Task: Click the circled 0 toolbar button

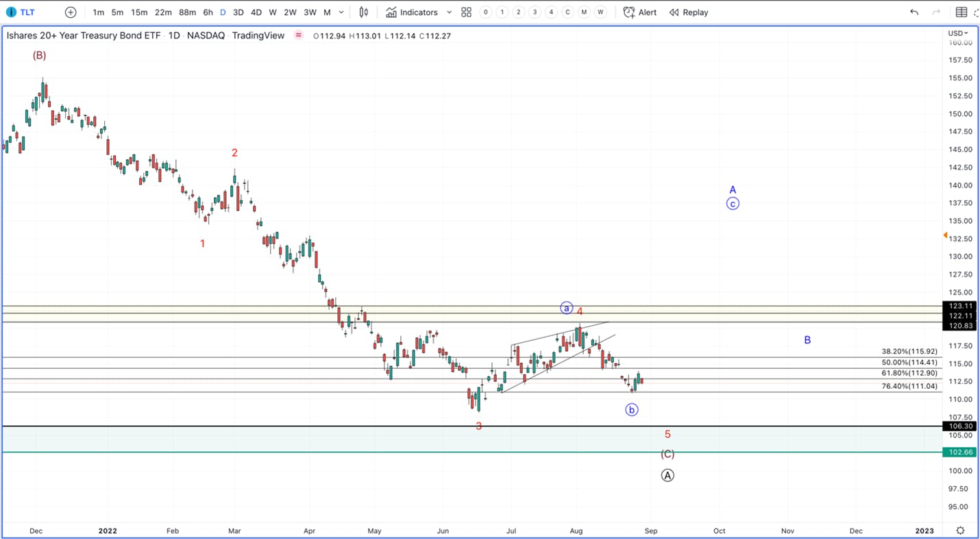Action: tap(486, 12)
